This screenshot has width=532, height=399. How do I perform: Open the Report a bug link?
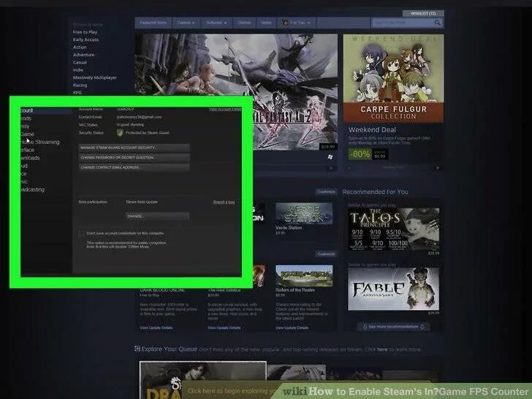(x=224, y=202)
